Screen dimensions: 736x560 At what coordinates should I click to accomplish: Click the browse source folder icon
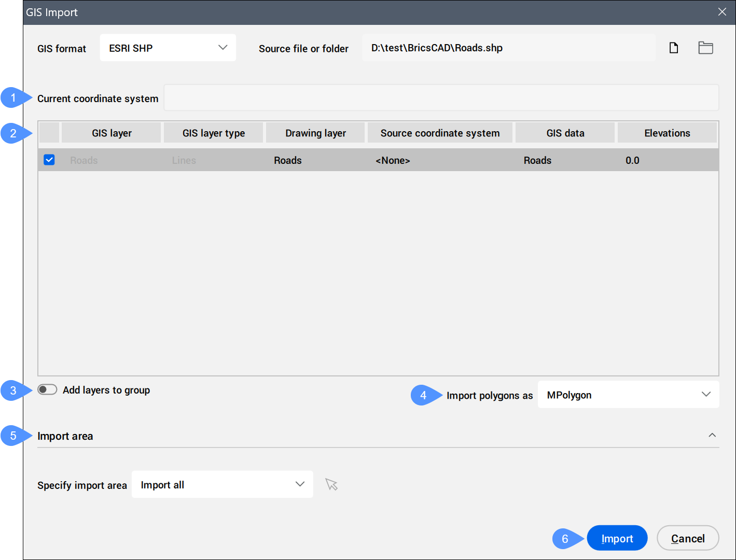tap(705, 48)
